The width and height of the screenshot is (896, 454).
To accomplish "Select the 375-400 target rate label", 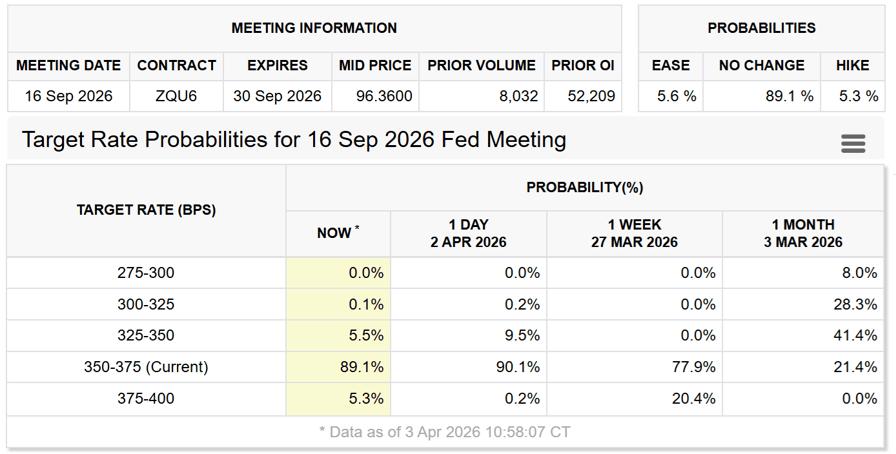I will coord(146,399).
